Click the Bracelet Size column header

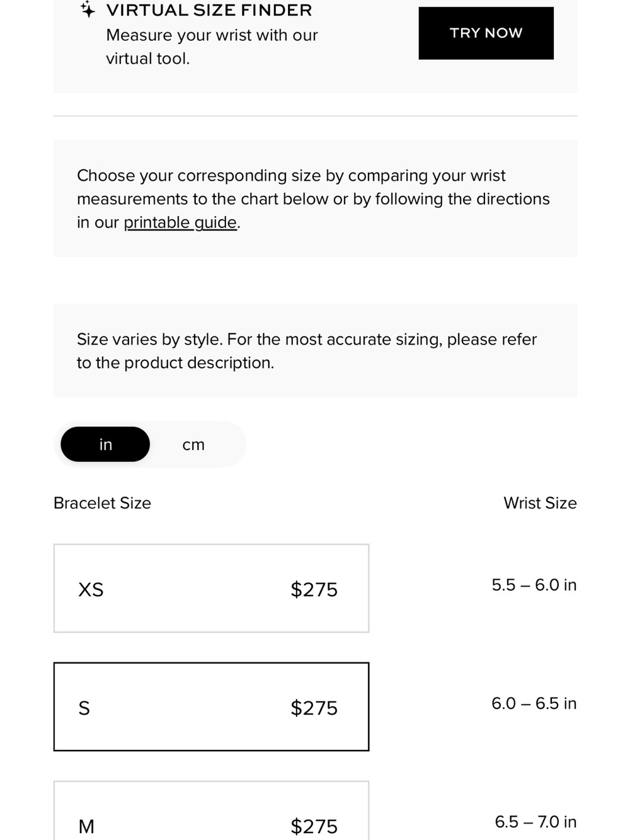pyautogui.click(x=102, y=503)
